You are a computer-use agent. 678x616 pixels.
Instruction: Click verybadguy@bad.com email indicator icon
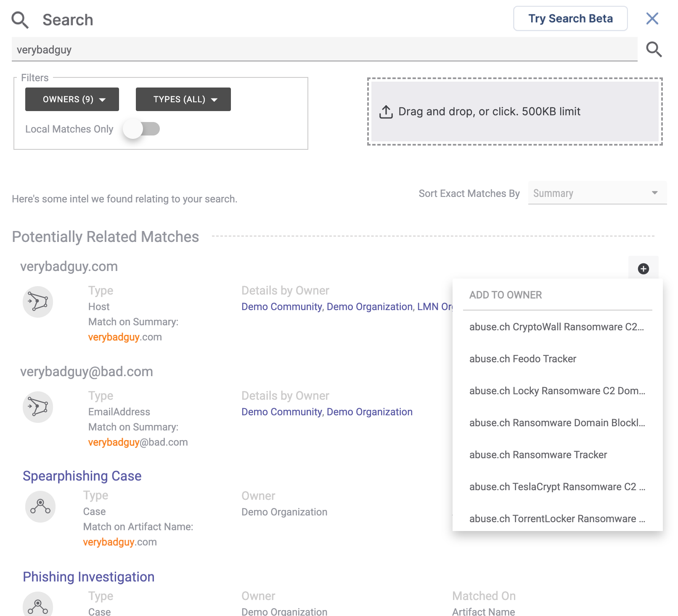(38, 407)
